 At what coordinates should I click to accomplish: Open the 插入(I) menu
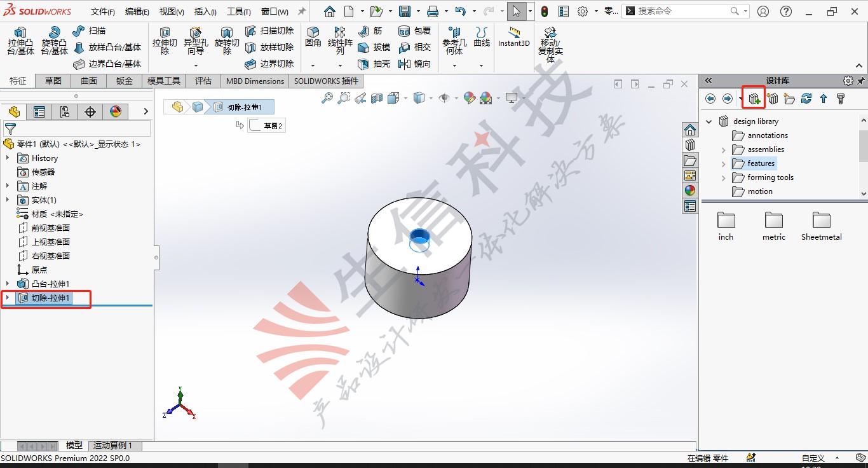tap(205, 11)
